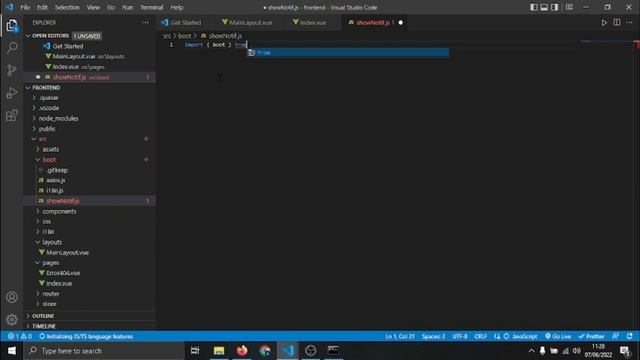Click breadcrumb 'boot' in editor path

click(184, 36)
